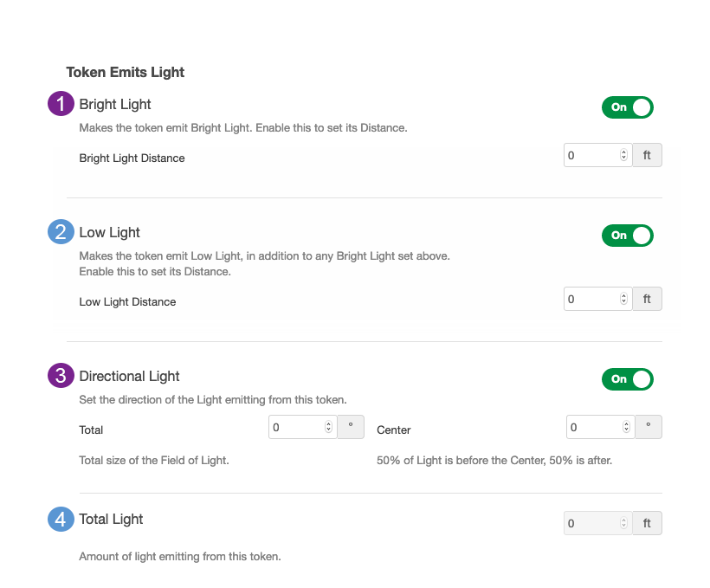
Task: Click the blue number 2 badge
Action: (x=61, y=232)
